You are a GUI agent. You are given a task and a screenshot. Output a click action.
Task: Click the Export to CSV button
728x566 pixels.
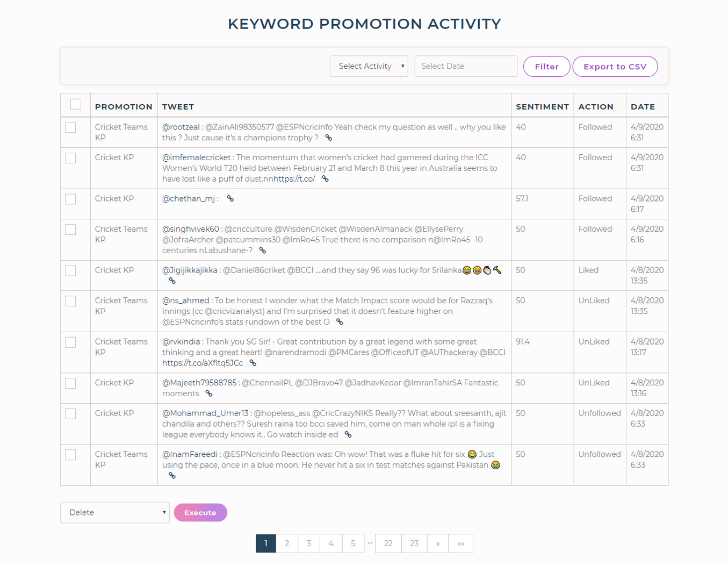(x=614, y=66)
